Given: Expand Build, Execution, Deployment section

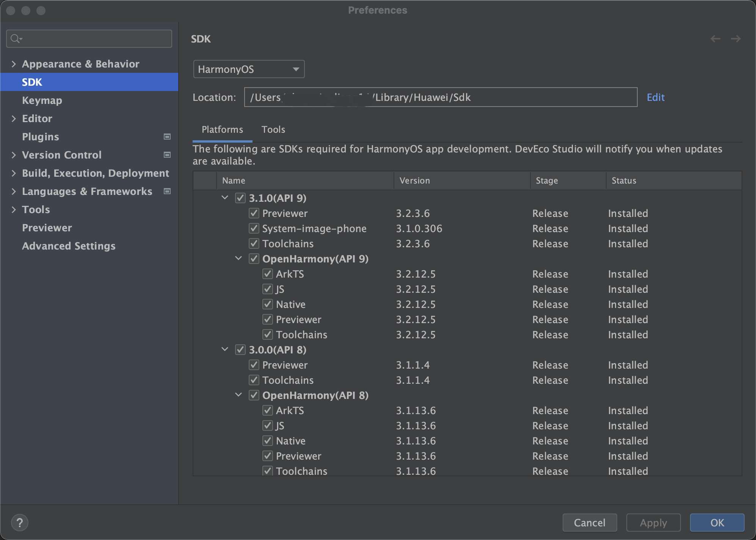Looking at the screenshot, I should 14,173.
